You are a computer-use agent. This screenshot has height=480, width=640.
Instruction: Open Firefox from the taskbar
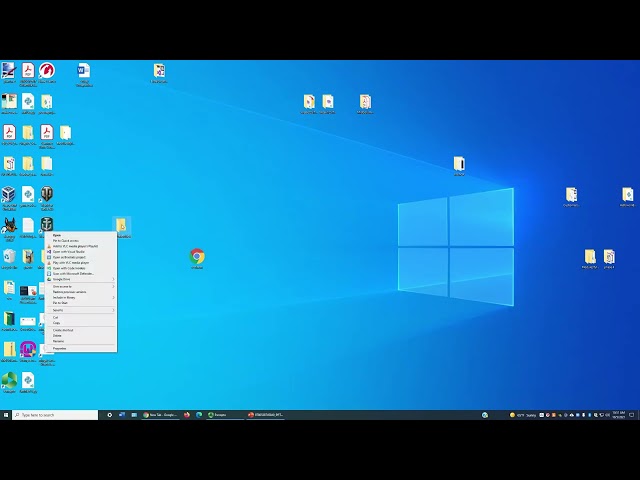(x=187, y=415)
